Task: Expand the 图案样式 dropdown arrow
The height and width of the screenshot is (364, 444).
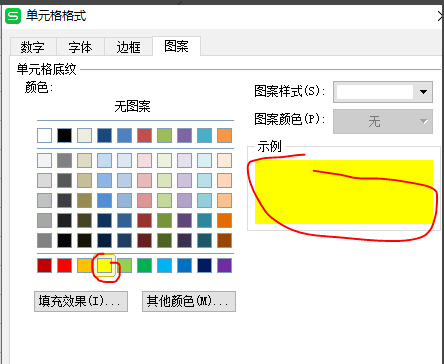Action: pyautogui.click(x=423, y=92)
